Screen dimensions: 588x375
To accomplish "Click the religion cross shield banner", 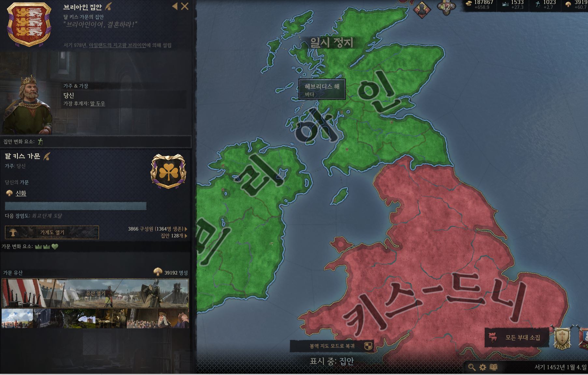I will tap(562, 339).
